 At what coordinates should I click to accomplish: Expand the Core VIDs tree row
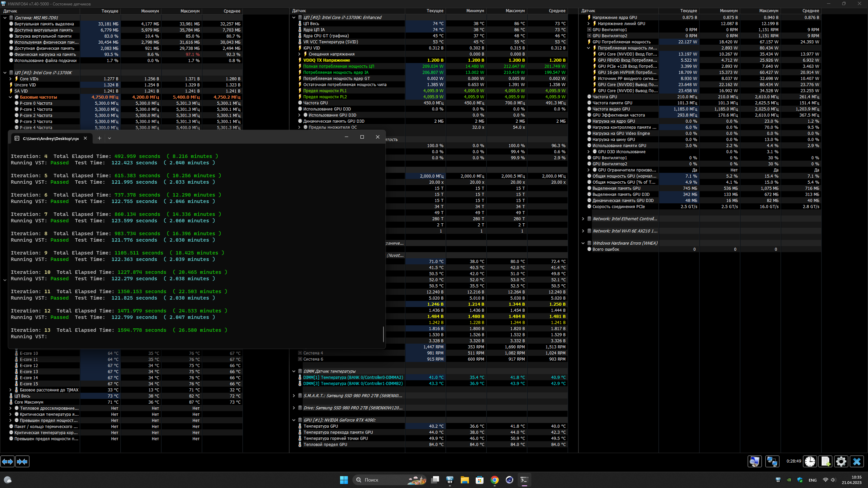[11, 79]
